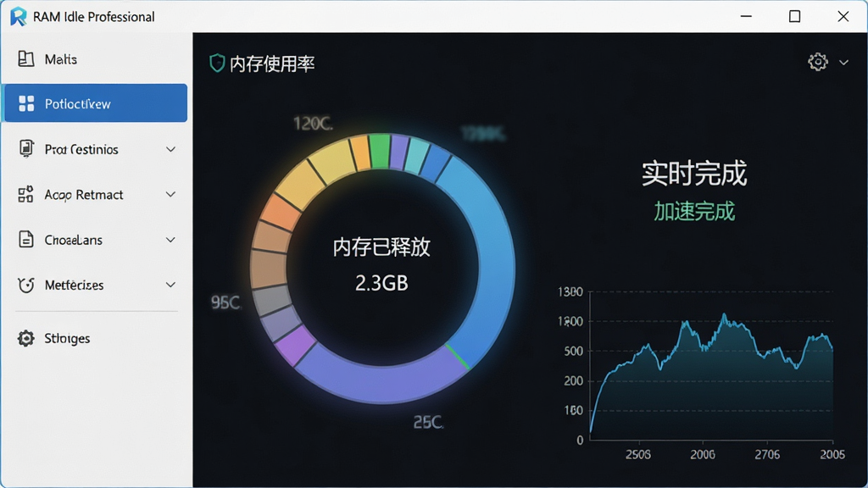
Task: Click the RAM Idle Professional window title
Action: tap(93, 17)
